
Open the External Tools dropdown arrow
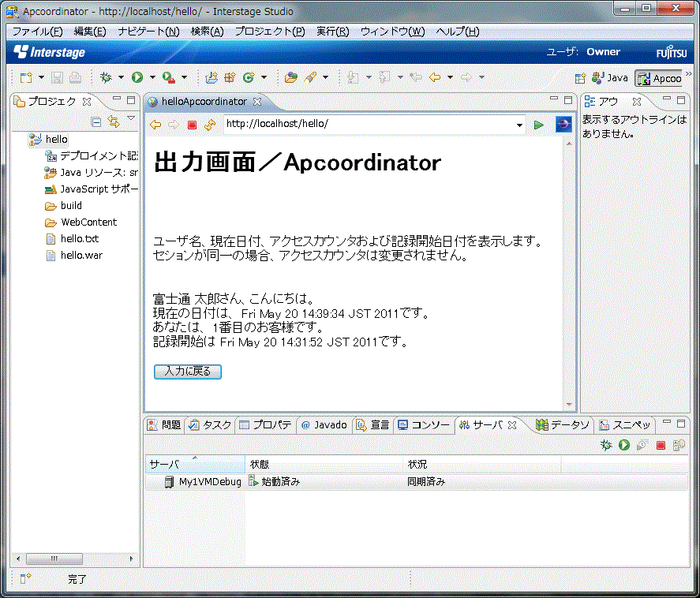(184, 77)
